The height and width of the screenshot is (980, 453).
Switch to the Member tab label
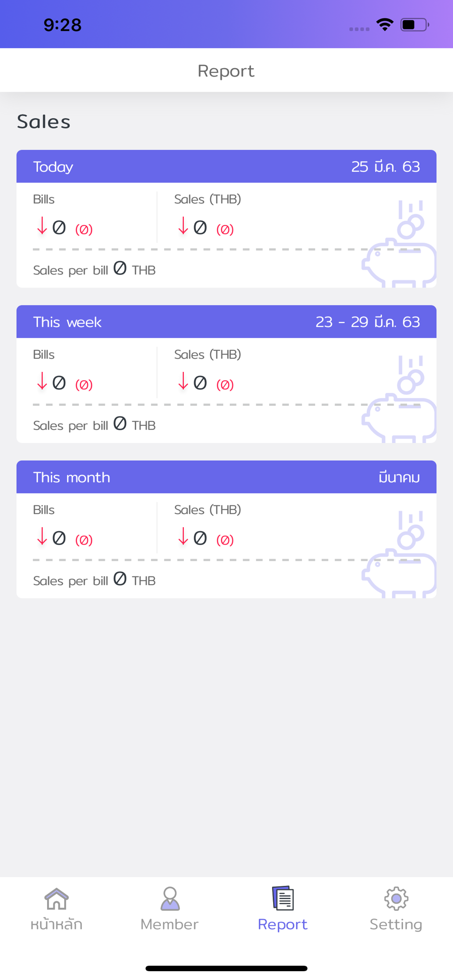[170, 924]
